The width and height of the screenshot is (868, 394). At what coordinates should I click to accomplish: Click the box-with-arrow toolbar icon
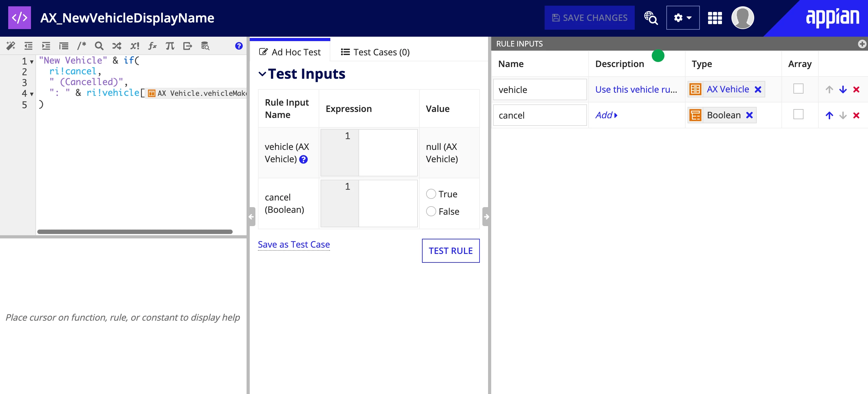coord(187,46)
